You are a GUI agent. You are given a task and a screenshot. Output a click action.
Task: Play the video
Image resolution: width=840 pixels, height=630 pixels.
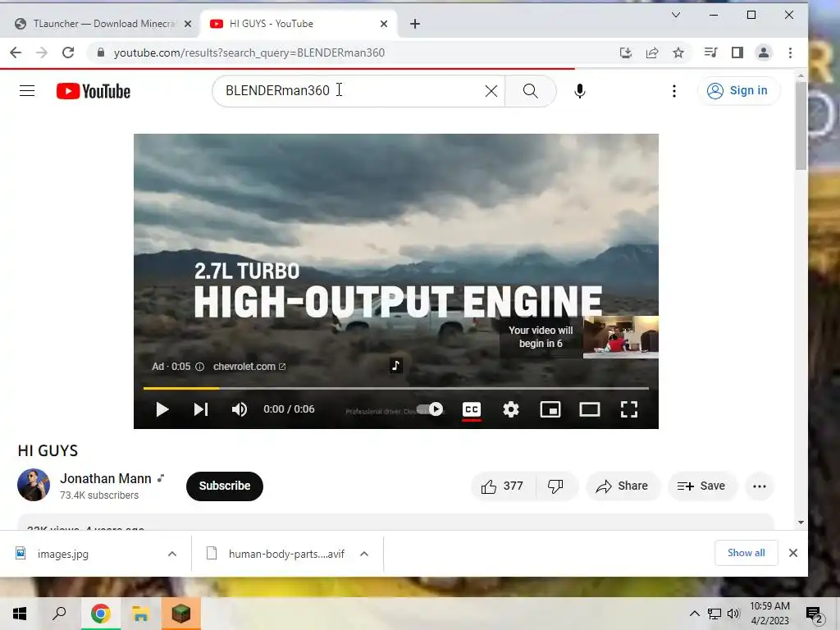point(162,410)
